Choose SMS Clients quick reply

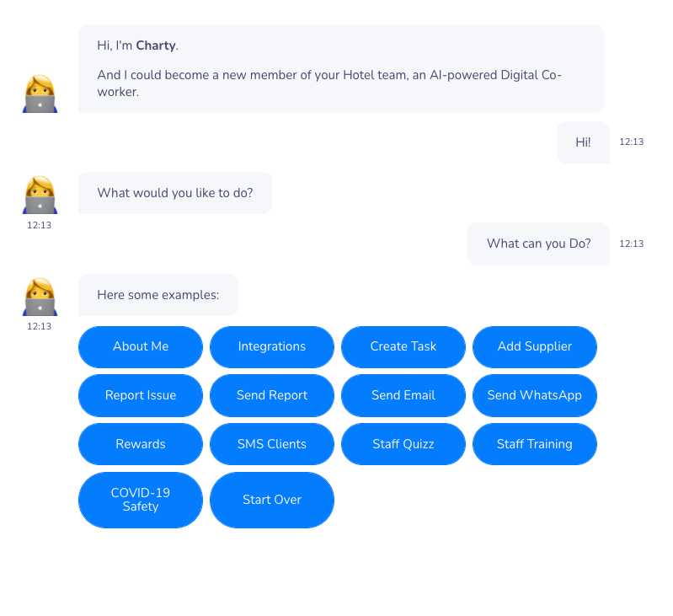coord(272,444)
